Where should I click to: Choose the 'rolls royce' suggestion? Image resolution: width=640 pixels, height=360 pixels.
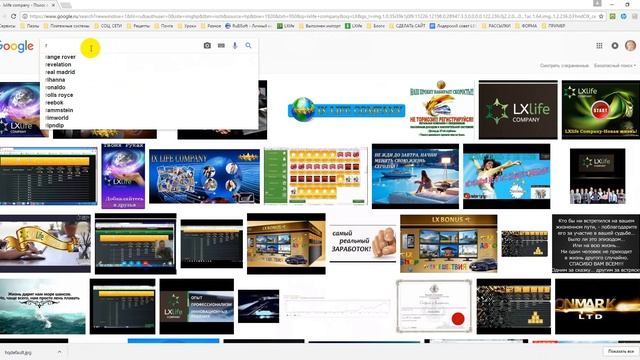coord(59,95)
